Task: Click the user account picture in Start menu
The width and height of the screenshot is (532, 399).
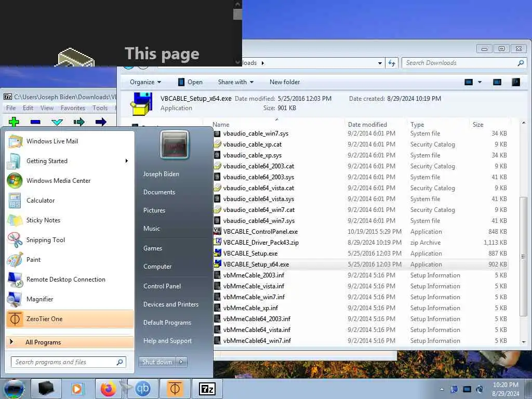Action: [175, 144]
